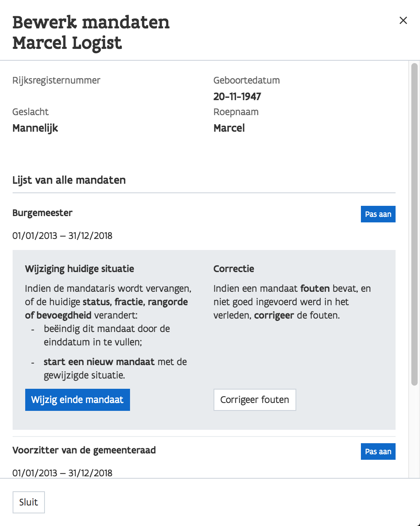Click the Corrigeer fouten button

pos(255,400)
